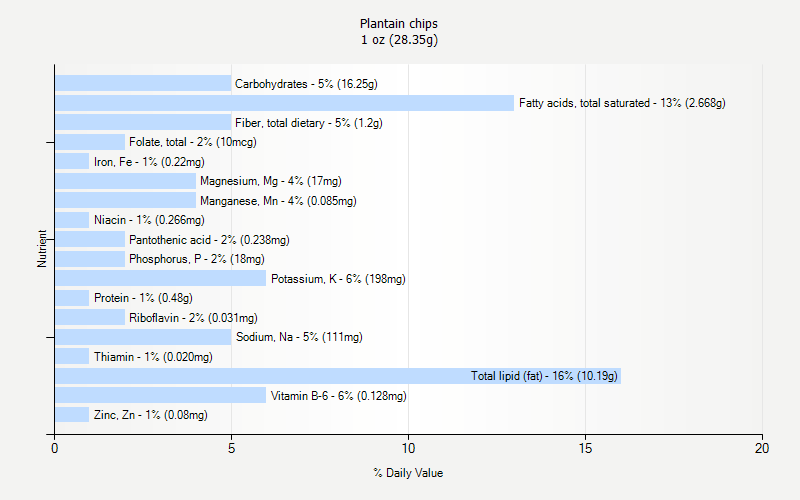The height and width of the screenshot is (500, 800).
Task: Select the 'Protein - 1% (0.48g)' label
Action: (143, 298)
